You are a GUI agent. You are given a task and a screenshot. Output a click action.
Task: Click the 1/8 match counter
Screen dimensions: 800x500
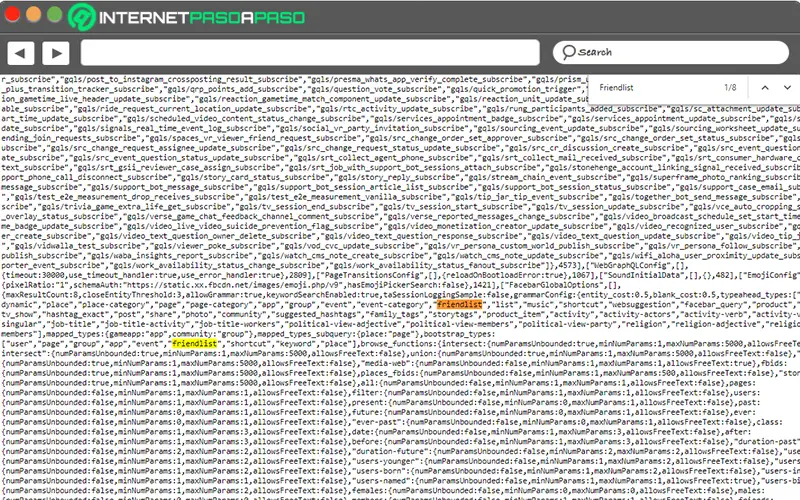[x=730, y=88]
